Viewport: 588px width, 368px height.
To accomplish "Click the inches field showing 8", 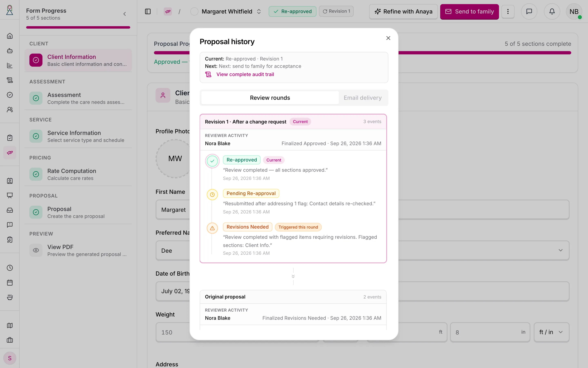I will tap(490, 332).
